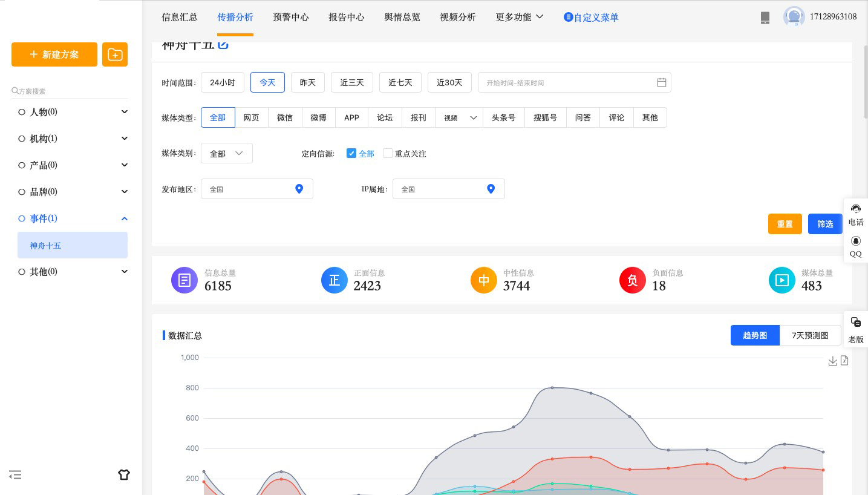Click the 媒体总量 teal play icon
Image resolution: width=868 pixels, height=495 pixels.
pos(782,280)
